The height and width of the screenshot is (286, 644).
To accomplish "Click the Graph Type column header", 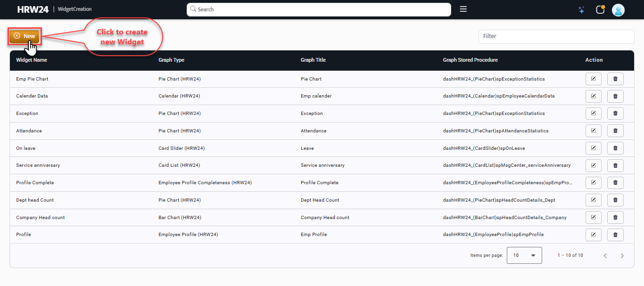I will tap(171, 60).
